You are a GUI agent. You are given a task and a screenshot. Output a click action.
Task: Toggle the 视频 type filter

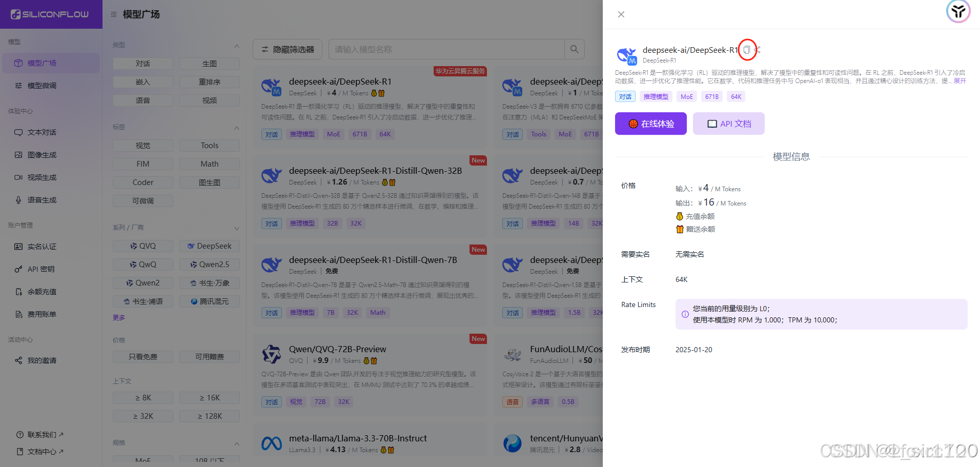[x=210, y=100]
